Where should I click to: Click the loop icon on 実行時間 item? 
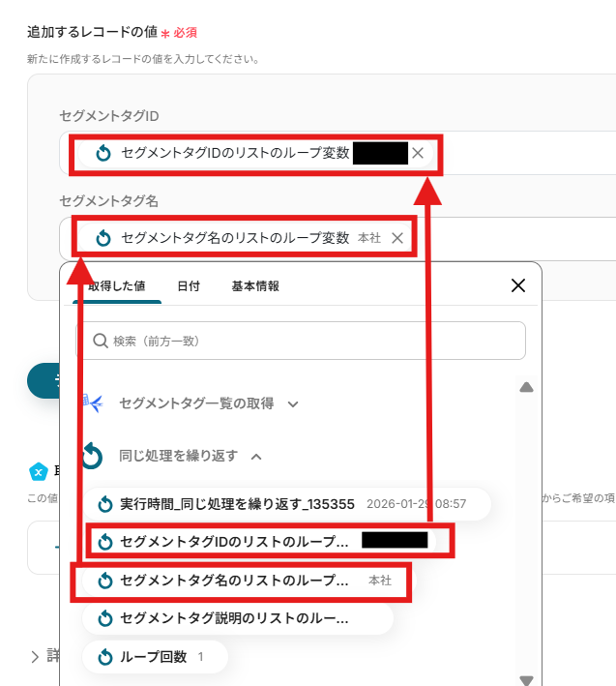(x=106, y=504)
